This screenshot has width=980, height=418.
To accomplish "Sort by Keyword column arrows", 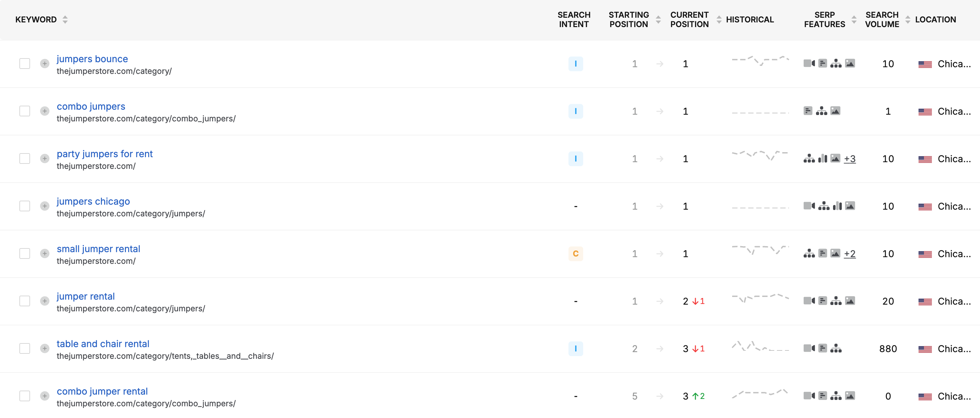I will click(x=65, y=19).
